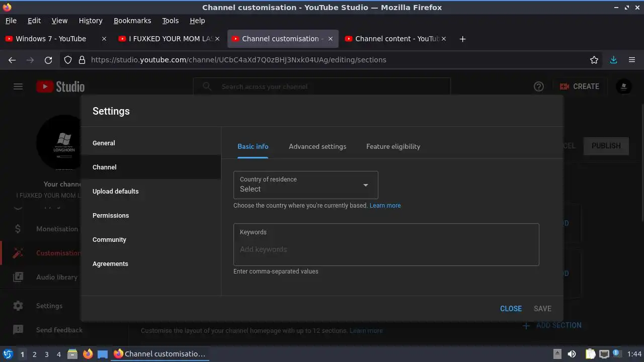The image size is (644, 362).
Task: Click the Monetisation dollar icon in the sidebar
Action: (18, 229)
